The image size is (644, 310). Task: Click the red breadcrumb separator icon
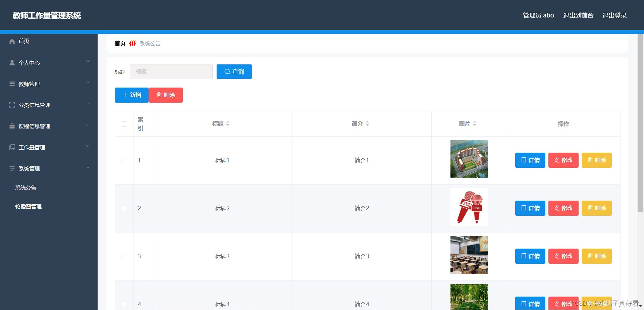[132, 44]
